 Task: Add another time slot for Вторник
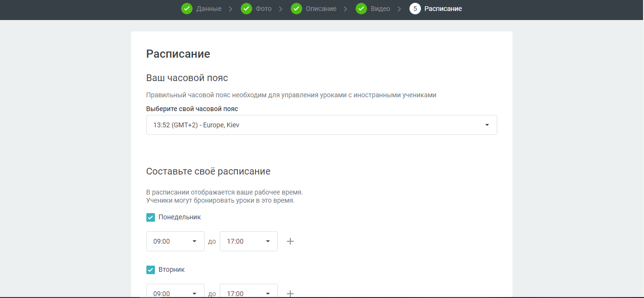[290, 293]
